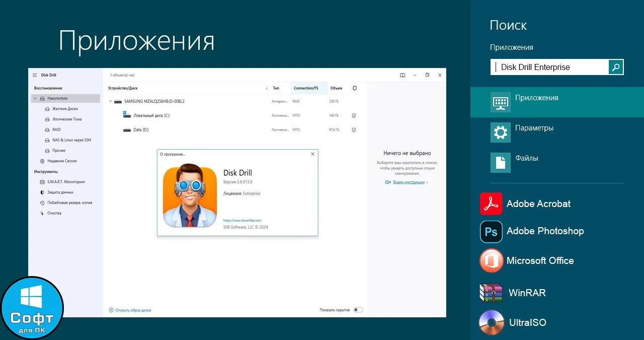
Task: Sort by the Тип column
Action: pyautogui.click(x=276, y=88)
